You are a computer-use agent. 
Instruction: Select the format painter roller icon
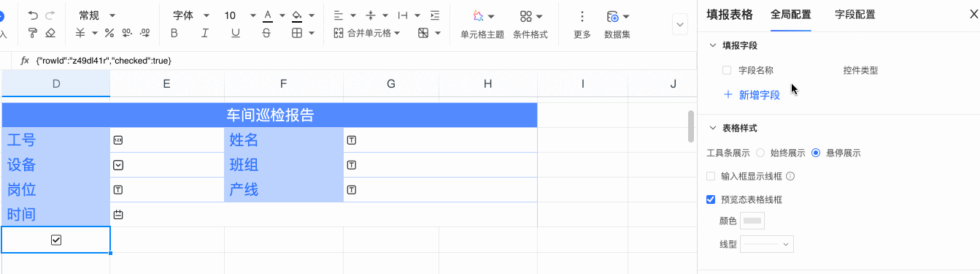coord(33,33)
